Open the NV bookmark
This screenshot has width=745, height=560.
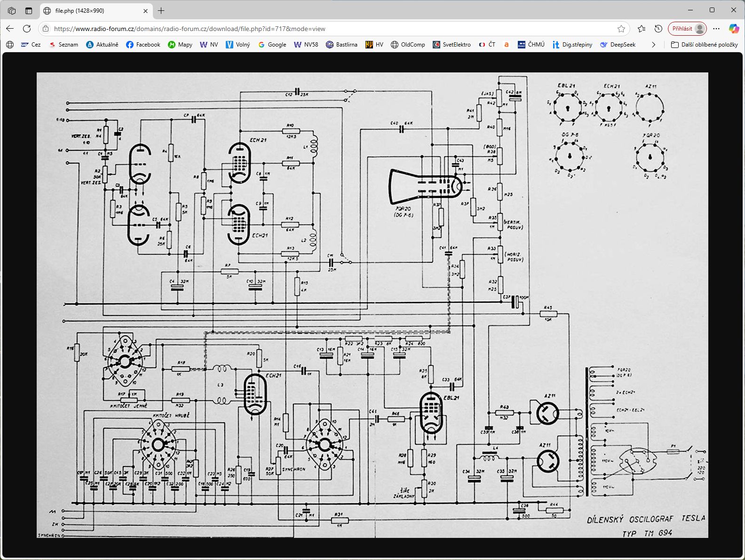click(209, 45)
